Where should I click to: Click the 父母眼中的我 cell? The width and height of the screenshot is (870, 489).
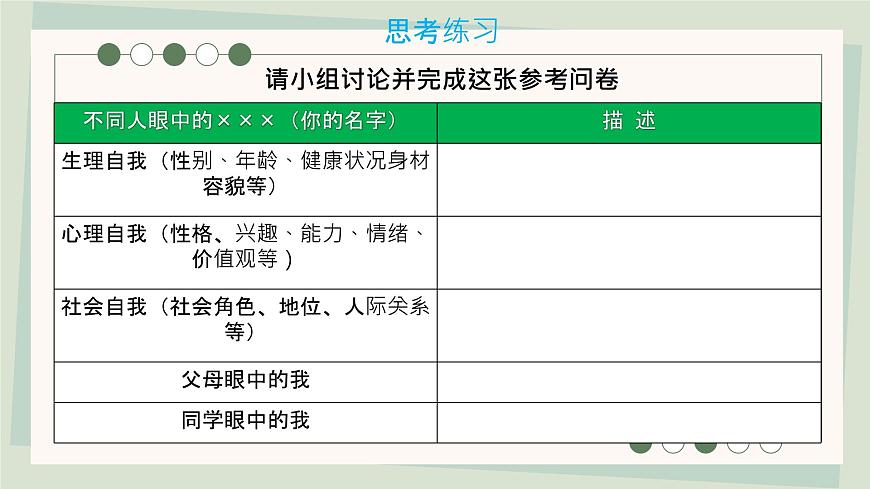[x=246, y=382]
